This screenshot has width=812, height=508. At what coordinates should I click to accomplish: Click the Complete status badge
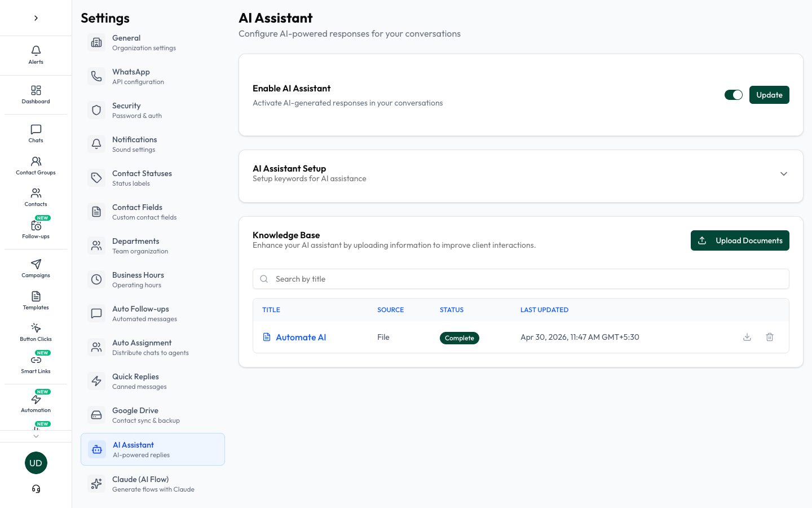[460, 338]
